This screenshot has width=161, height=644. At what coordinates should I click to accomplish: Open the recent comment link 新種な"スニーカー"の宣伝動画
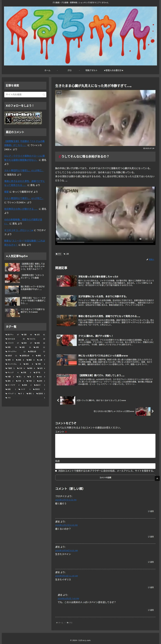(25, 243)
